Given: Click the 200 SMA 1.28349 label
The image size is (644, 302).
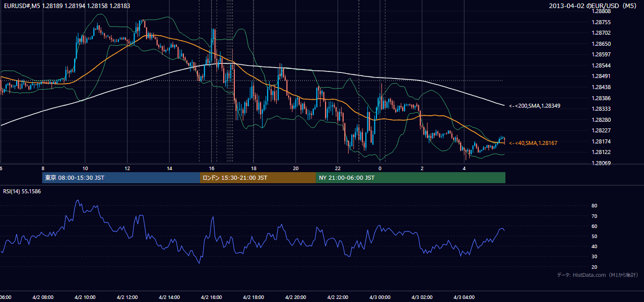Looking at the screenshot, I should pyautogui.click(x=535, y=106).
